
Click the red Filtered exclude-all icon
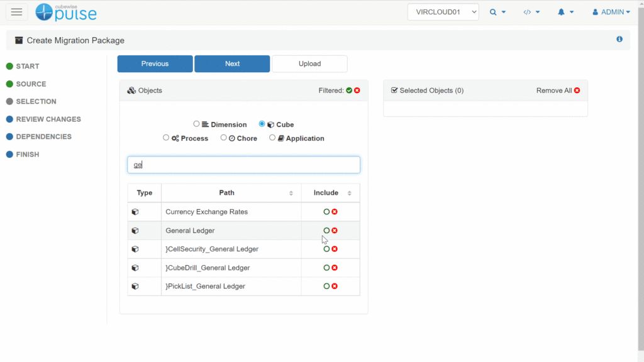[357, 90]
